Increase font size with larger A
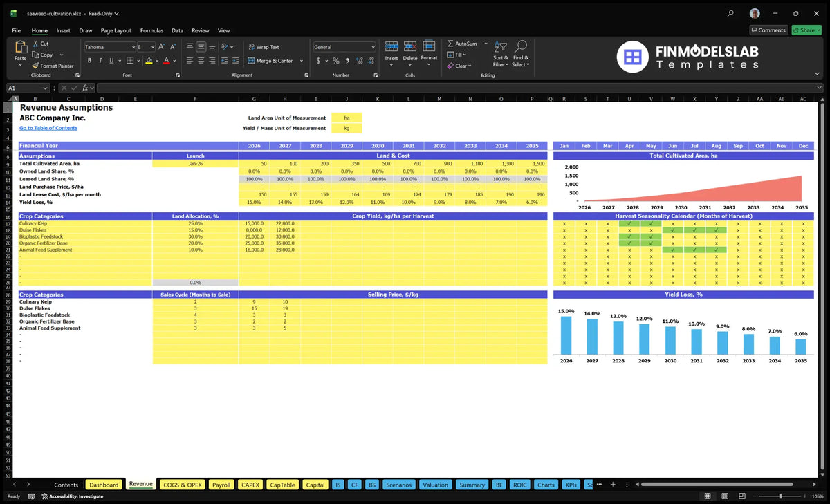 [x=162, y=47]
